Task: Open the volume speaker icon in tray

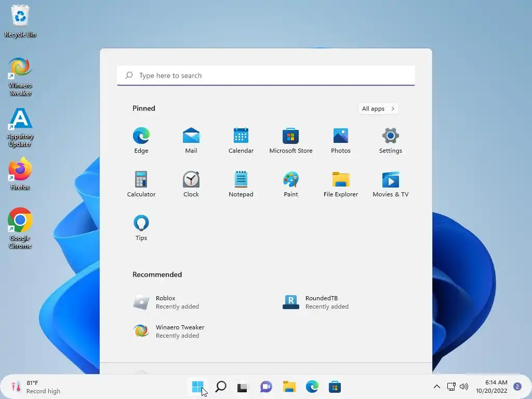Action: point(463,387)
